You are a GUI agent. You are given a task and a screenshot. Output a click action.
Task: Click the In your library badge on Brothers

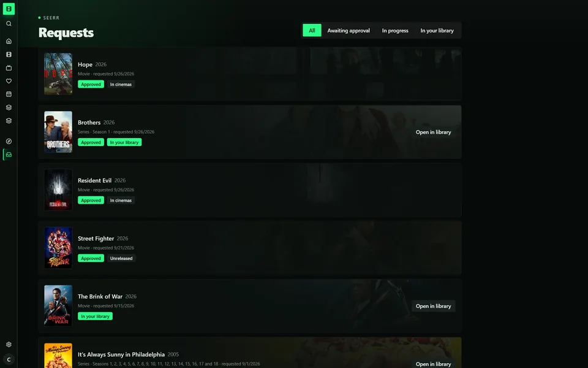point(124,142)
